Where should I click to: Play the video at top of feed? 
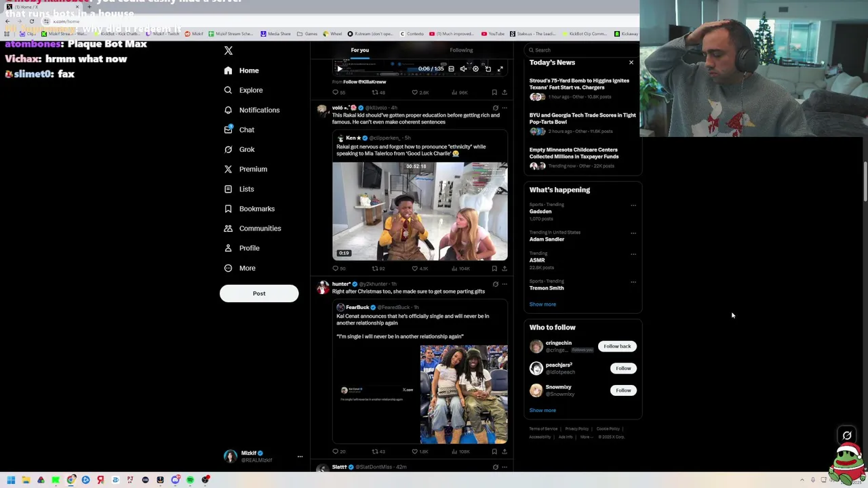click(x=340, y=68)
